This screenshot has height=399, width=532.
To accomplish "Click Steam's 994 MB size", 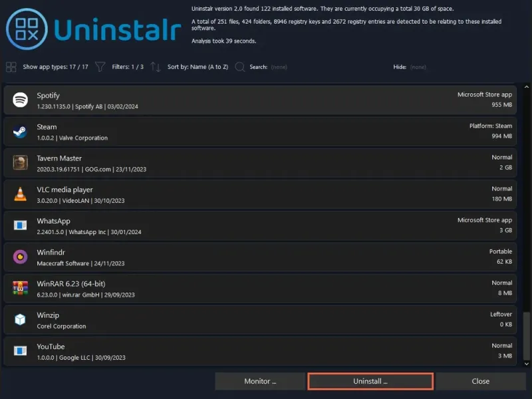I will [502, 136].
